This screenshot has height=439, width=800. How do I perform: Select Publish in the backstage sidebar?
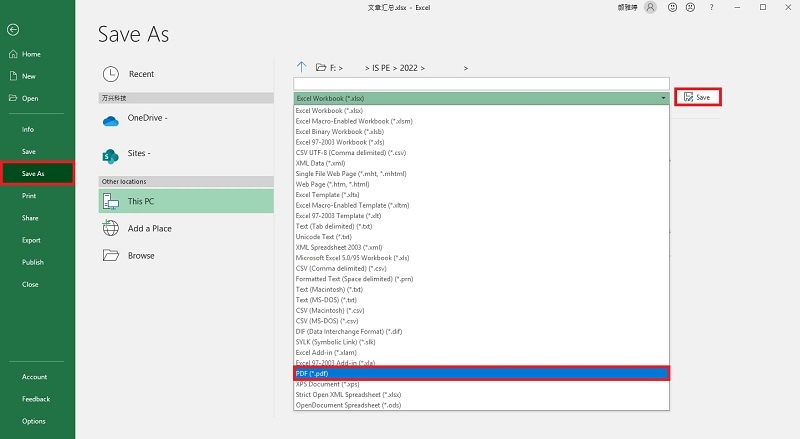33,262
